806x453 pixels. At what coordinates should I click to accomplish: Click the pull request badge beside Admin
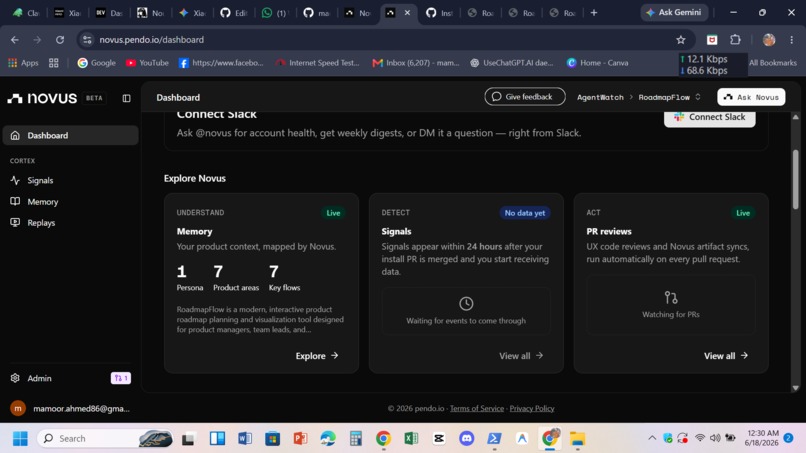click(121, 378)
